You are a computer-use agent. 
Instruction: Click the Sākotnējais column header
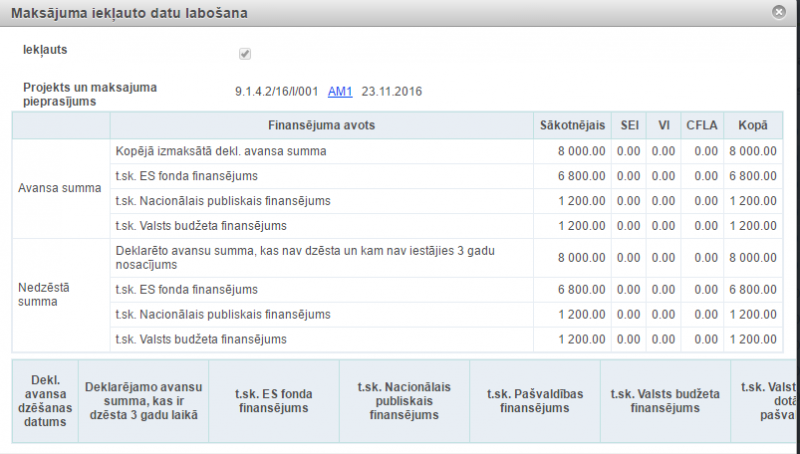point(572,125)
